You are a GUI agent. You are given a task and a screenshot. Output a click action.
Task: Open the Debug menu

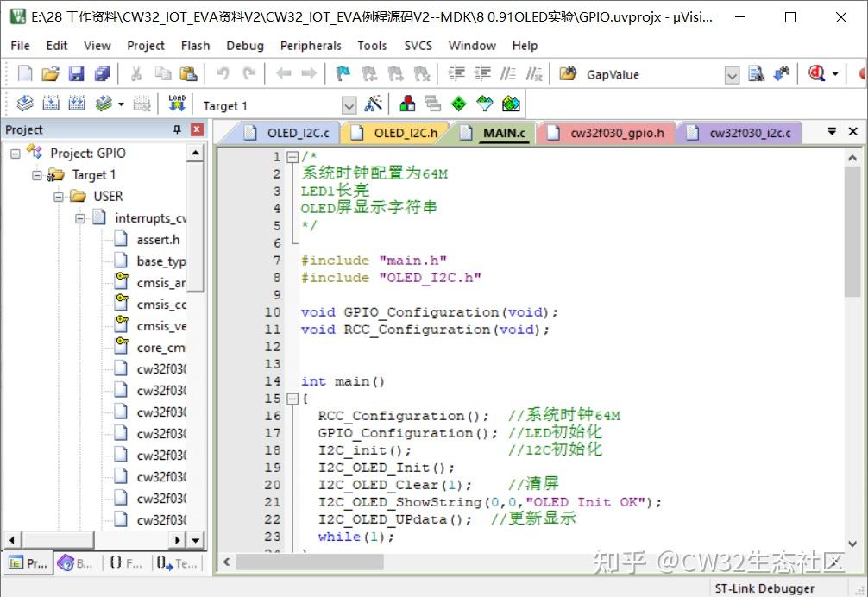click(x=245, y=46)
